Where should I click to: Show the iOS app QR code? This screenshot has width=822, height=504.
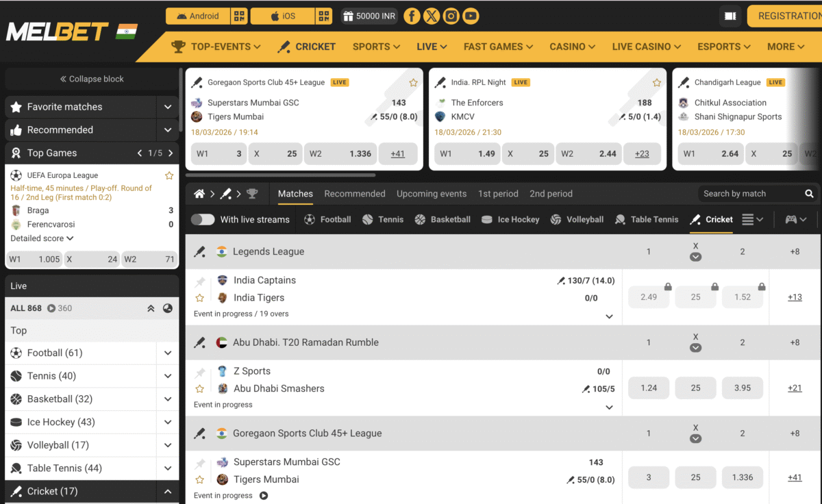pyautogui.click(x=324, y=16)
